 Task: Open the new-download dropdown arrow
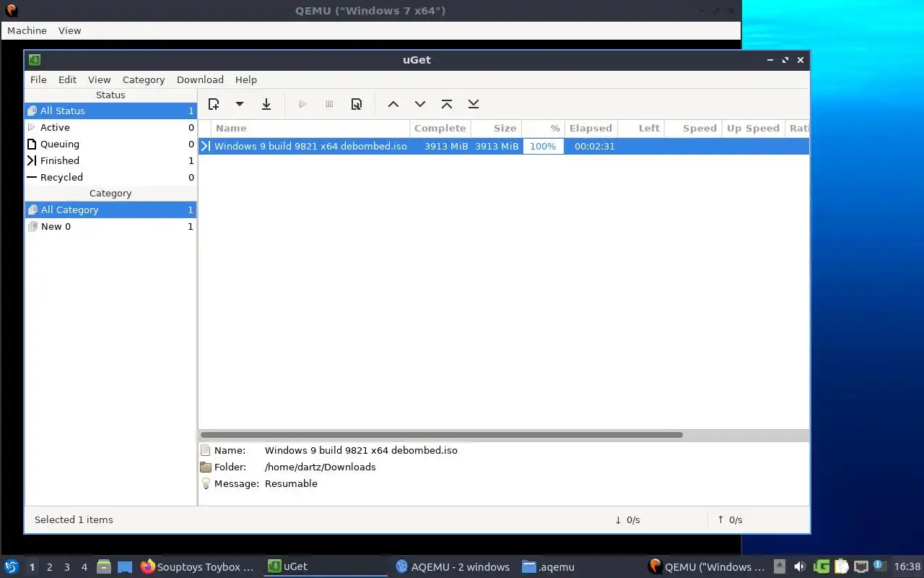pyautogui.click(x=240, y=104)
